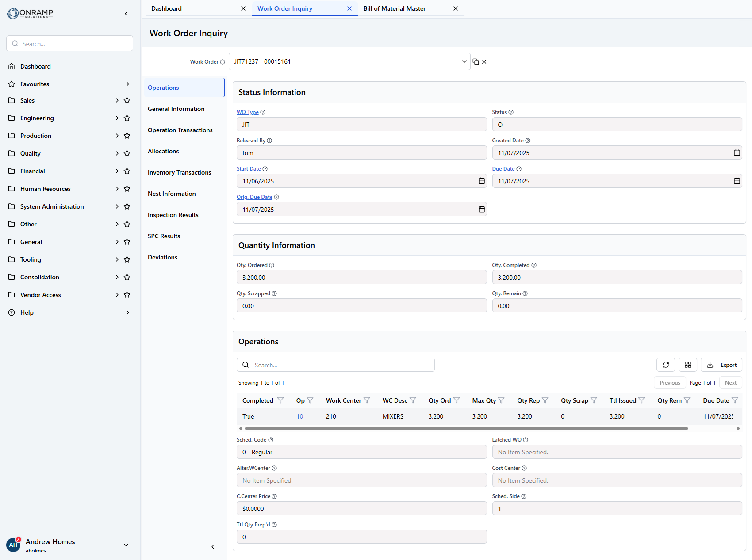Open calendar picker for Due Date
The width and height of the screenshot is (752, 560).
pyautogui.click(x=737, y=181)
